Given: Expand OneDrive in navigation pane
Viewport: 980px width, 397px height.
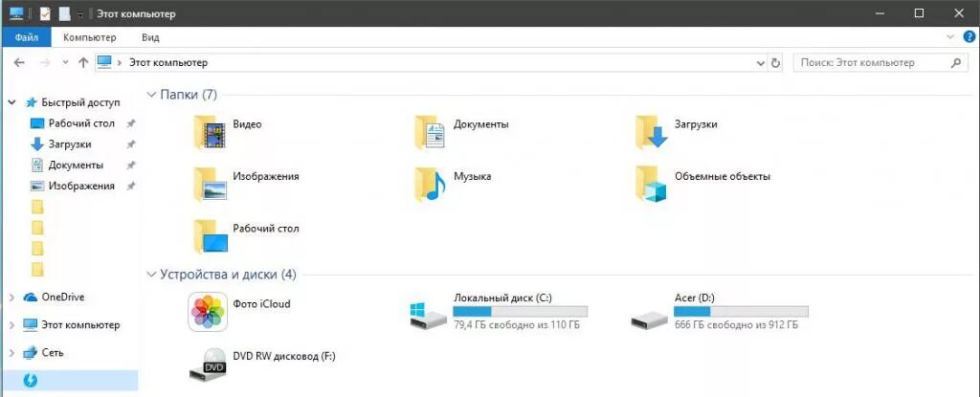Looking at the screenshot, I should (11, 298).
